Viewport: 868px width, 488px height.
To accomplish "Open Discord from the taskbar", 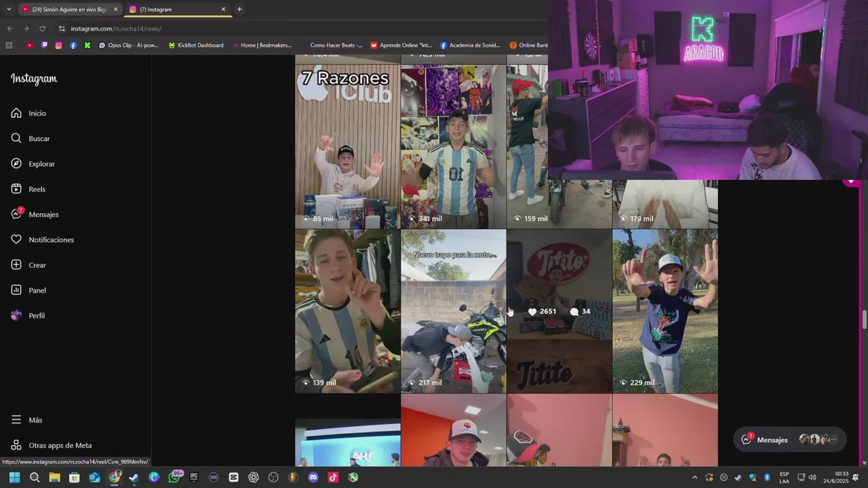I will pos(313,477).
